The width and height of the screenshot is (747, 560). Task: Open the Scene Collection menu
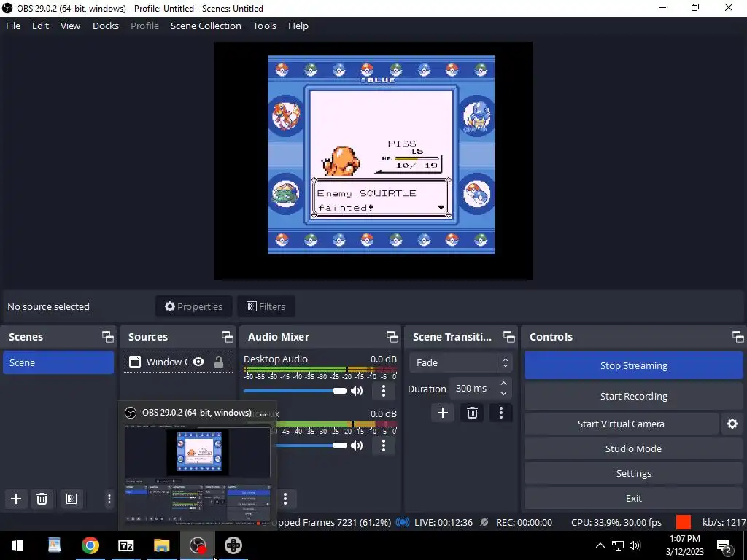tap(206, 26)
